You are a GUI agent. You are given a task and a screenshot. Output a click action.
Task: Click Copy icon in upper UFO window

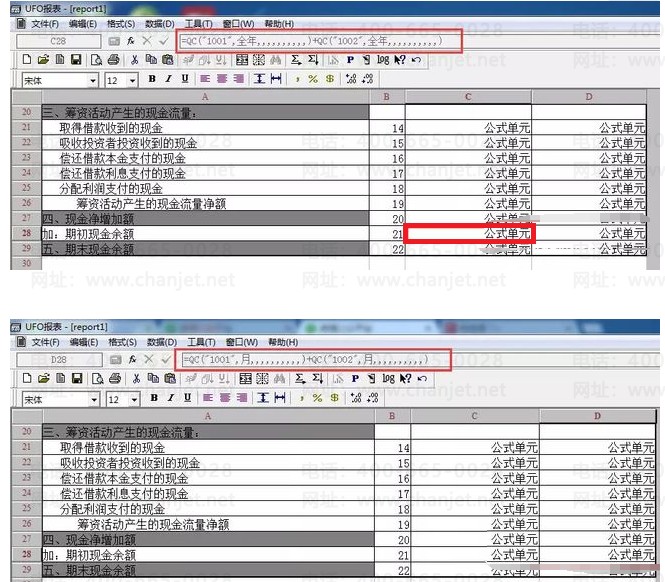151,60
